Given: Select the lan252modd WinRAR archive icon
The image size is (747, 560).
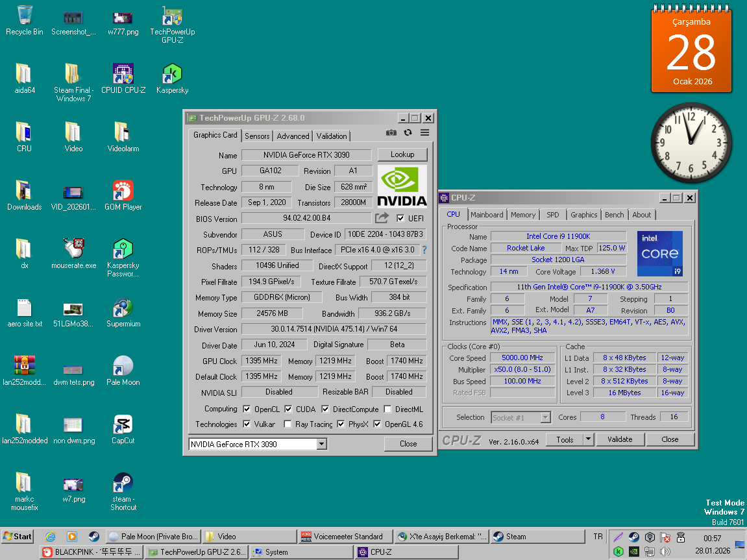Looking at the screenshot, I should point(24,371).
